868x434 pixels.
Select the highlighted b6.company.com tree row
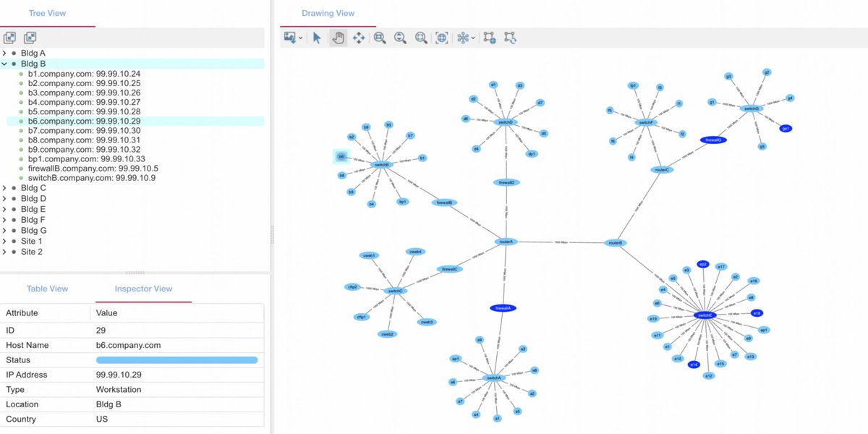(135, 121)
